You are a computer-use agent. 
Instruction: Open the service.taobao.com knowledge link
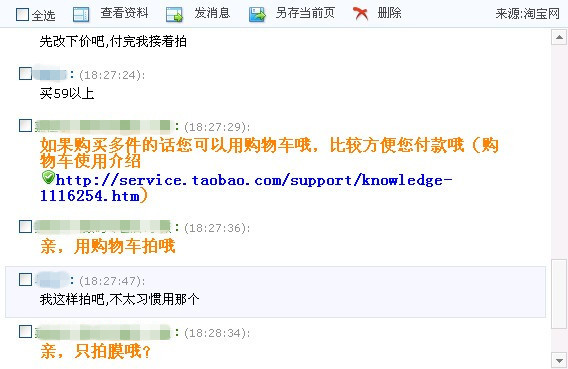(246, 188)
